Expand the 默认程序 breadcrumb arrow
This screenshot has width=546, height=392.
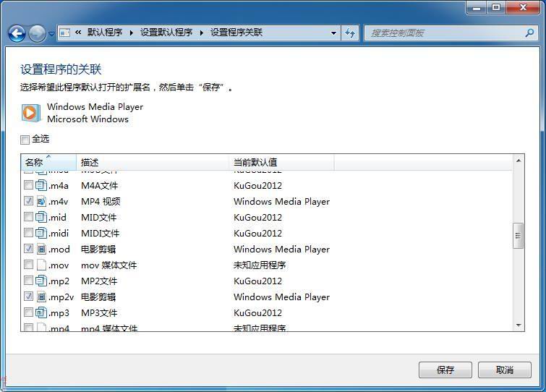pyautogui.click(x=131, y=33)
